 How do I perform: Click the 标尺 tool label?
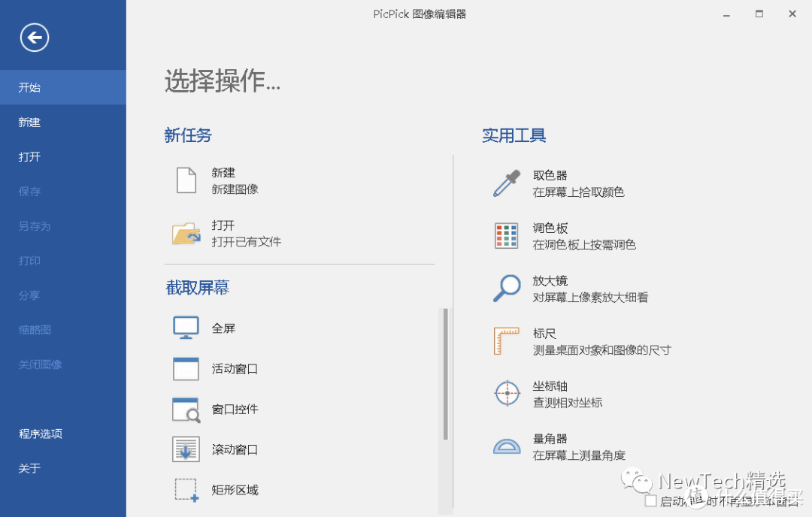click(x=544, y=334)
